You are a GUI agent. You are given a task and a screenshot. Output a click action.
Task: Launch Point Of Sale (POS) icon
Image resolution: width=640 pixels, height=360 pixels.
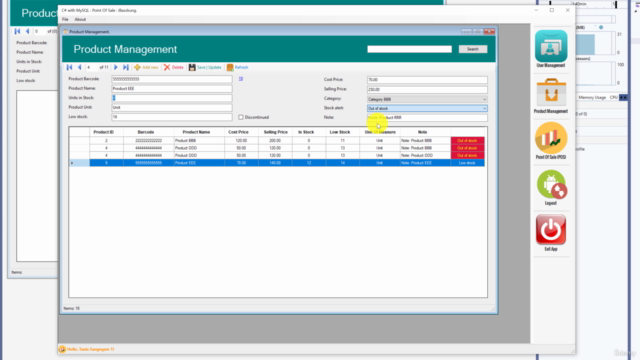tap(551, 141)
